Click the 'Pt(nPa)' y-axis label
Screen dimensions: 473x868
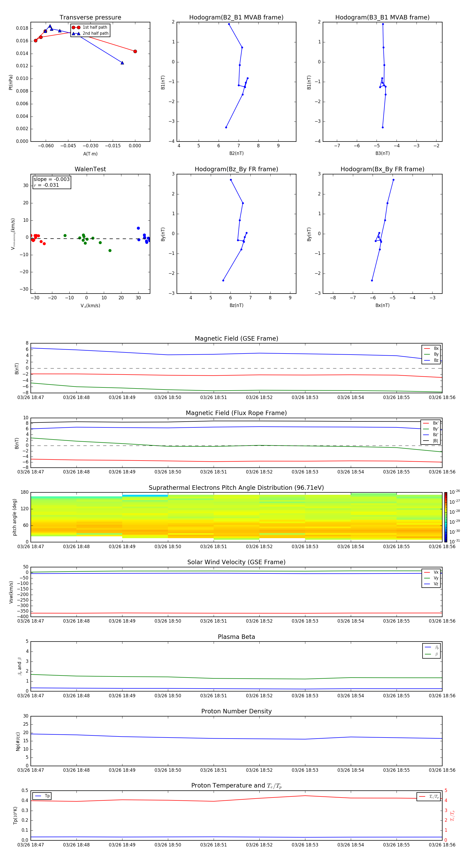pos(11,82)
